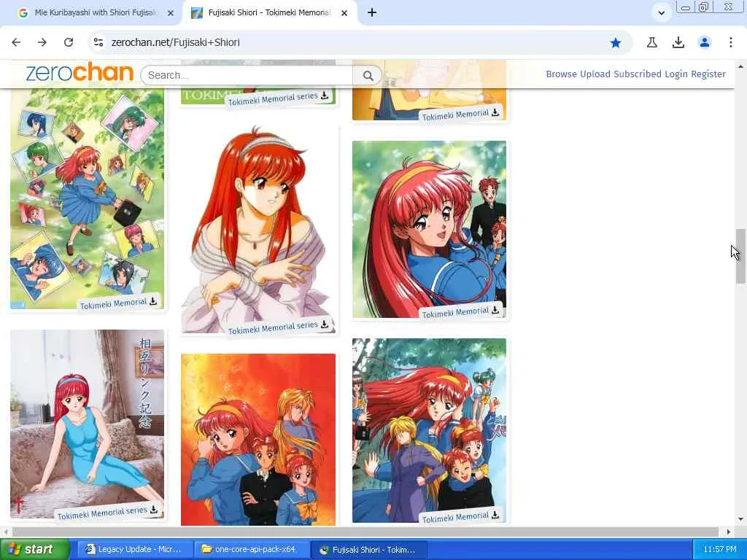Image resolution: width=747 pixels, height=560 pixels.
Task: Click the vertical scrollbar down arrow
Action: click(740, 519)
